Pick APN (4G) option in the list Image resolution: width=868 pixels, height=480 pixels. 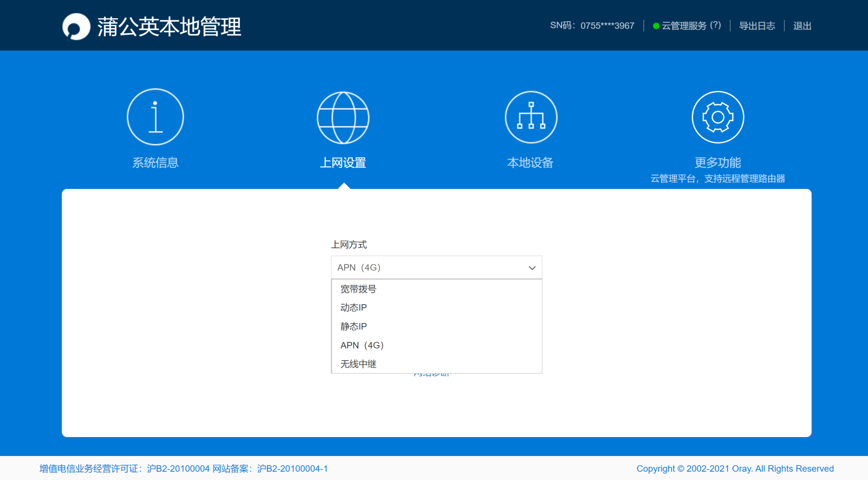coord(436,345)
